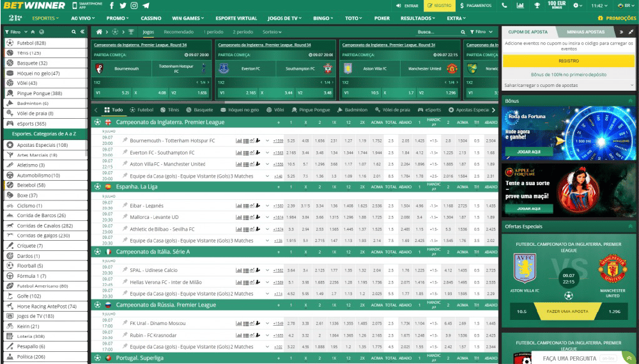Screen dimensions: 639x364
Task: Open the PROMOÇÕES link
Action: (617, 19)
